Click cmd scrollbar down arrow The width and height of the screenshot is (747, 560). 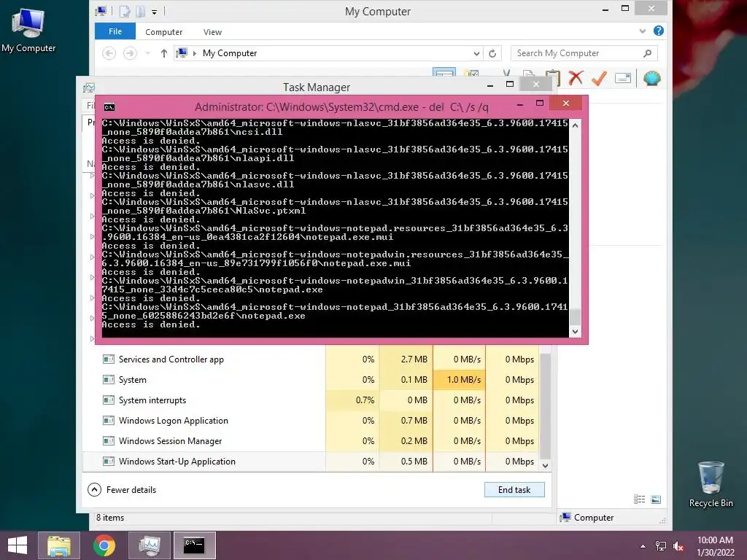(x=575, y=332)
